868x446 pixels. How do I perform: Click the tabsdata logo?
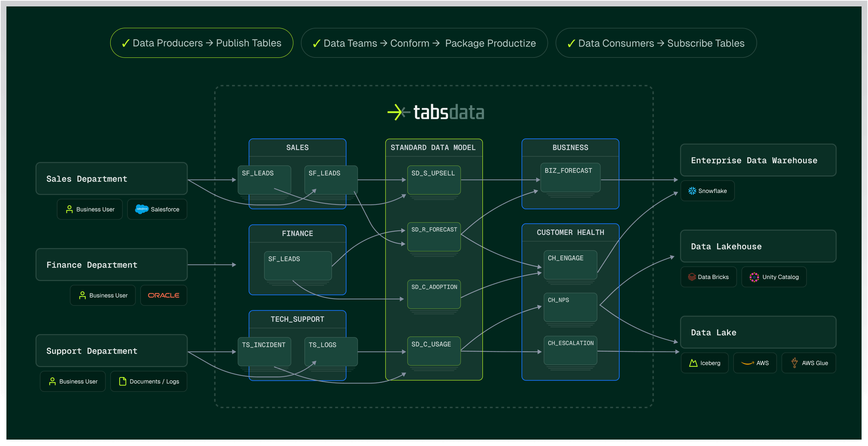click(435, 112)
